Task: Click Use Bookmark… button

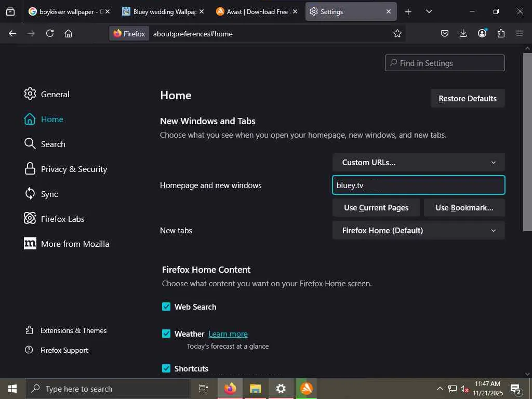Action: (464, 208)
